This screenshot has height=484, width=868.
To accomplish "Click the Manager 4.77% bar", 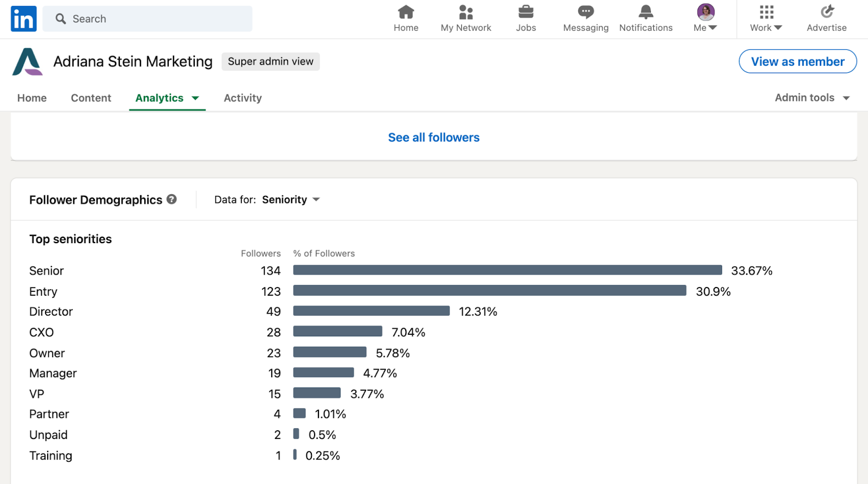I will pos(324,373).
